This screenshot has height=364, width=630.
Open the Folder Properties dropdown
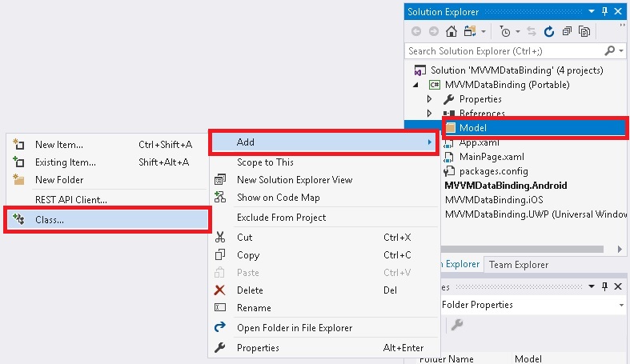(x=621, y=305)
